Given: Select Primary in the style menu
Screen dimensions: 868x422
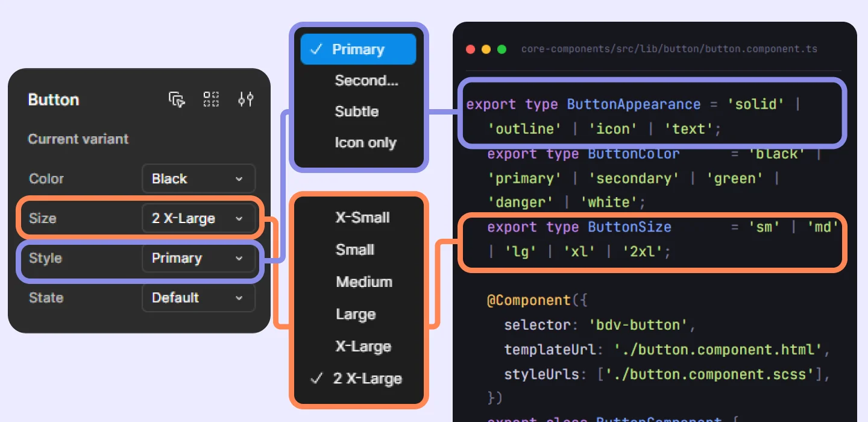Looking at the screenshot, I should pos(358,49).
